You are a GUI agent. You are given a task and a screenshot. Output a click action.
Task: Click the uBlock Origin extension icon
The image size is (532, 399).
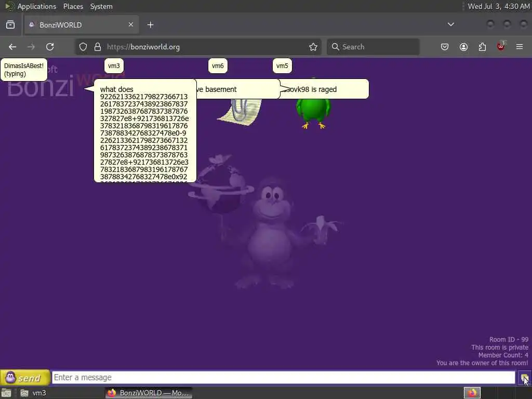coord(501,46)
